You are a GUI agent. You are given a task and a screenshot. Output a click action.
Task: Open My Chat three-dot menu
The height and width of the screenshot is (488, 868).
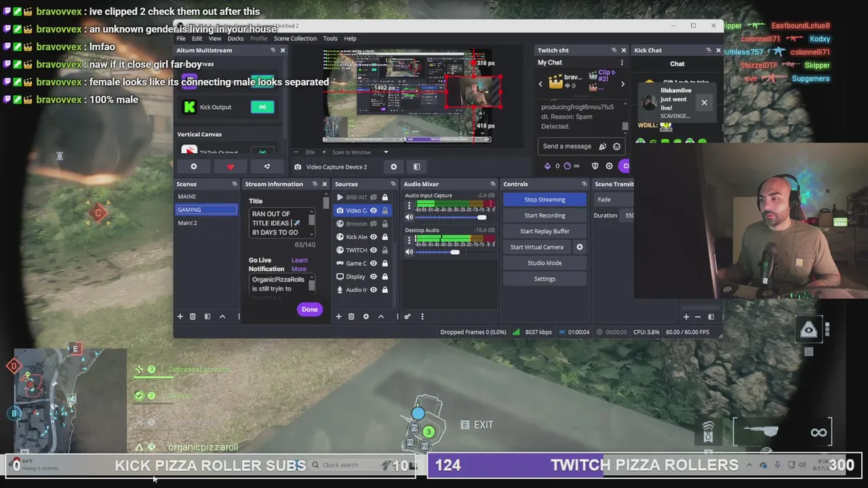(622, 63)
